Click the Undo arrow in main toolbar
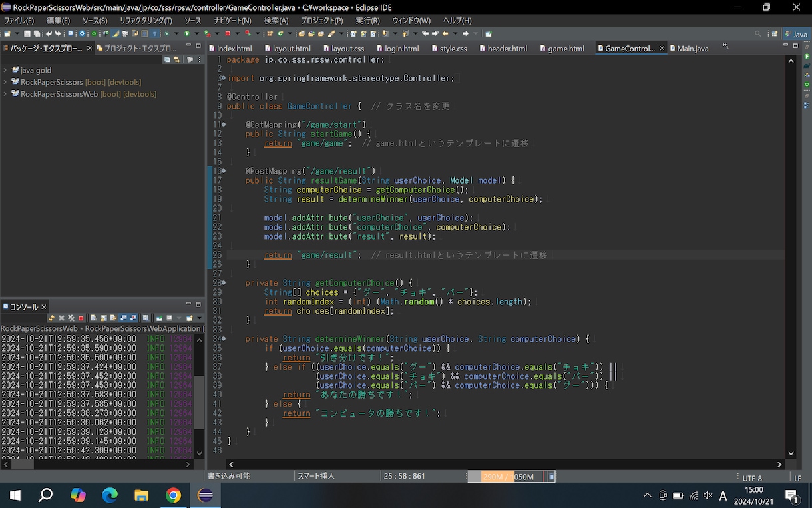 pos(49,33)
